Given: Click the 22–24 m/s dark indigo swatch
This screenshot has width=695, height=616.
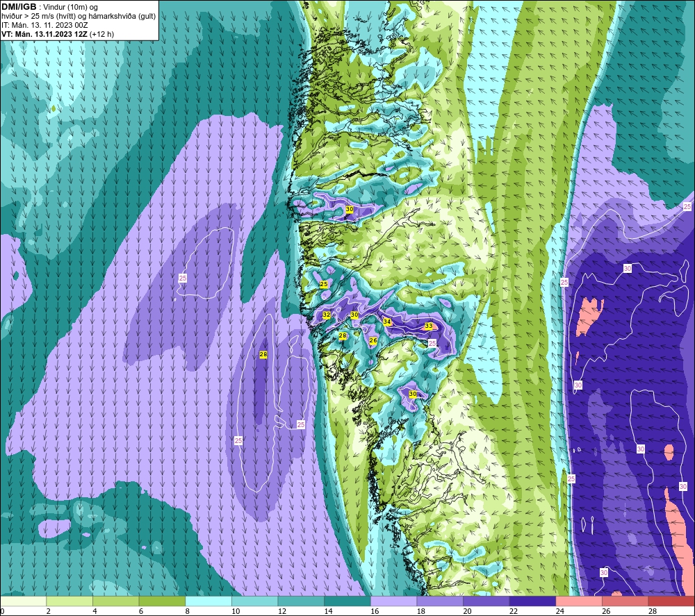Looking at the screenshot, I should point(533,601).
